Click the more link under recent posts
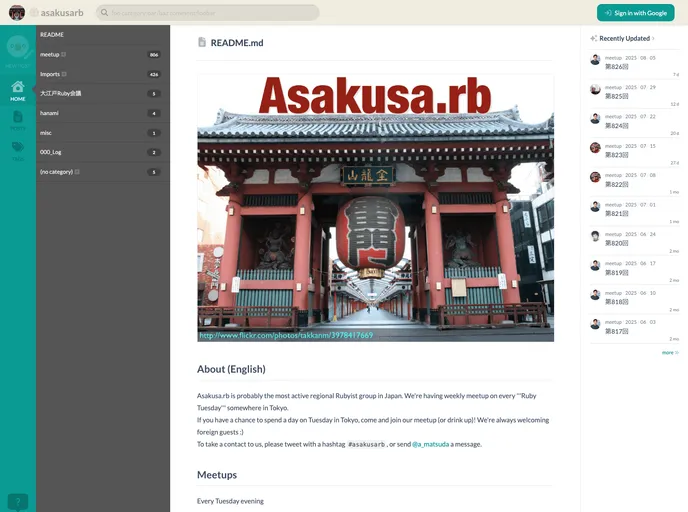The image size is (688, 512). pos(670,352)
